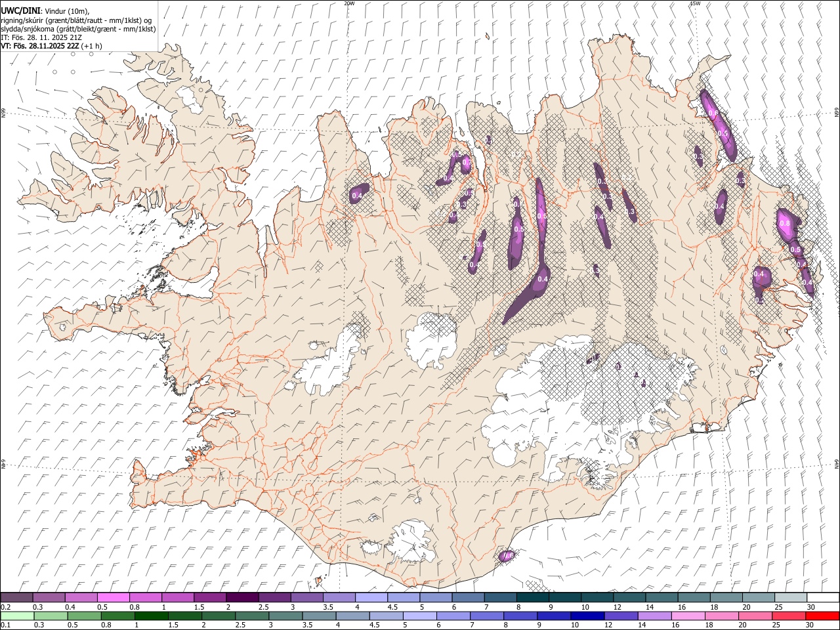Select upper scale swatch starting at 18
The height and width of the screenshot is (630, 840).
click(x=726, y=598)
